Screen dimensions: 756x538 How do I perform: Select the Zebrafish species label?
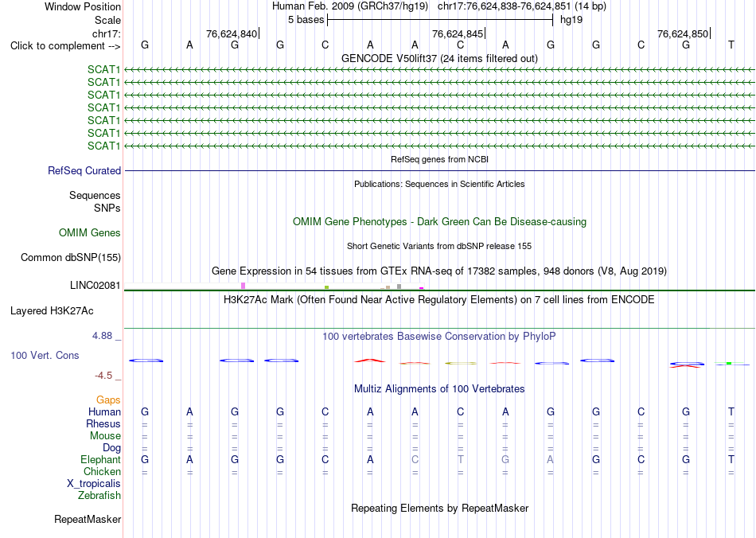point(99,495)
